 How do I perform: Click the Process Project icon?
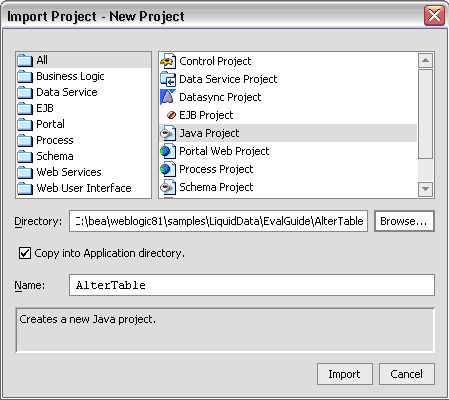168,169
